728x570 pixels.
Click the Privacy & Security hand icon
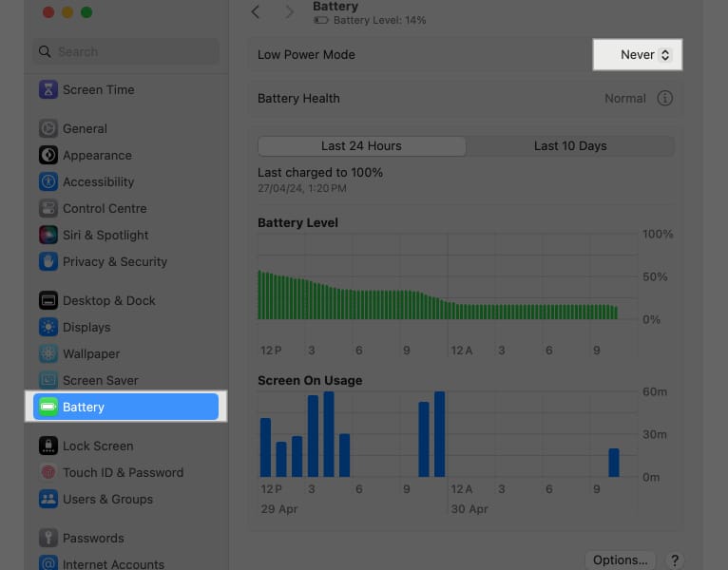coord(48,261)
